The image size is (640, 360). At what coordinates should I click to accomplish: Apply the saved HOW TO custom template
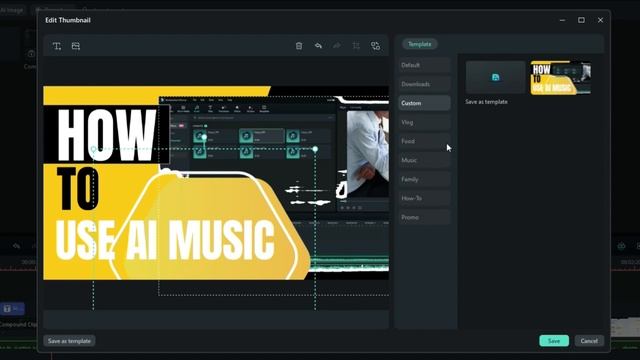point(560,78)
